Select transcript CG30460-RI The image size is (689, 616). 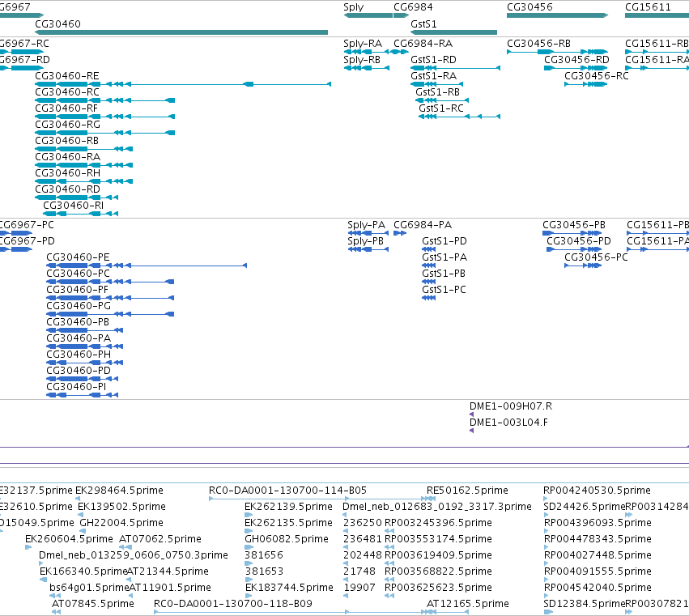coord(80,214)
